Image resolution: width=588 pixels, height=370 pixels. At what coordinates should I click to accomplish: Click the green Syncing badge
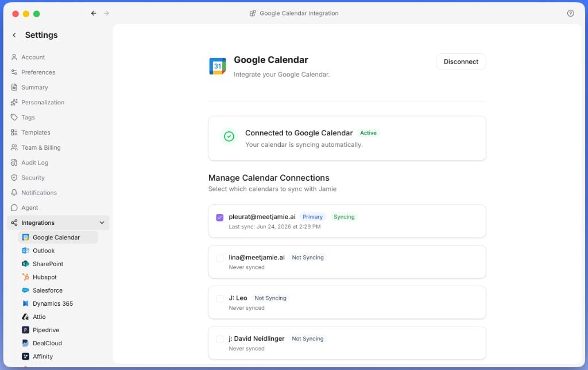click(344, 217)
